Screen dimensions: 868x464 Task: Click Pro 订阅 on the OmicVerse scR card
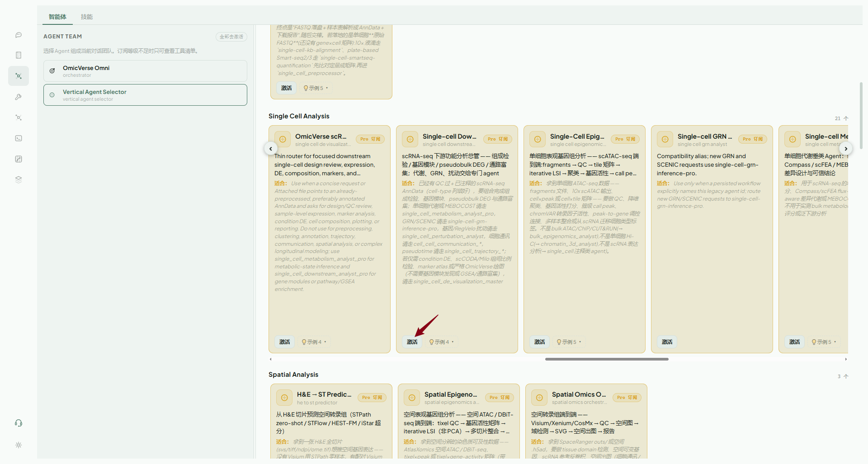370,139
